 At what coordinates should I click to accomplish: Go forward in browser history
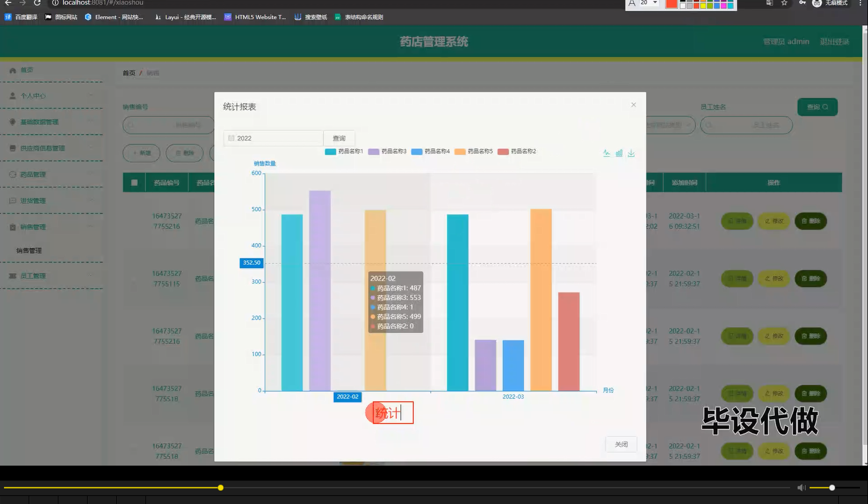22,3
